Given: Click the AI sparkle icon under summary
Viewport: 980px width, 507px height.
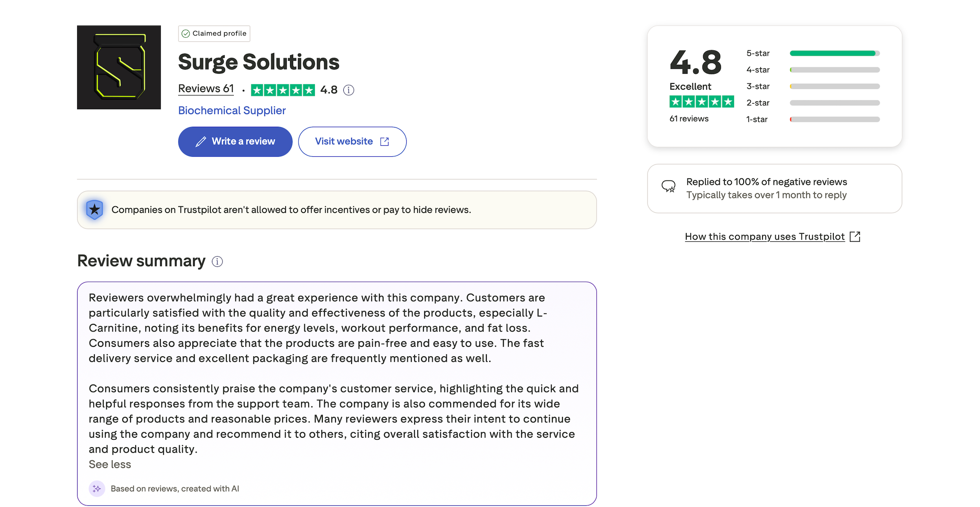Looking at the screenshot, I should pos(97,488).
